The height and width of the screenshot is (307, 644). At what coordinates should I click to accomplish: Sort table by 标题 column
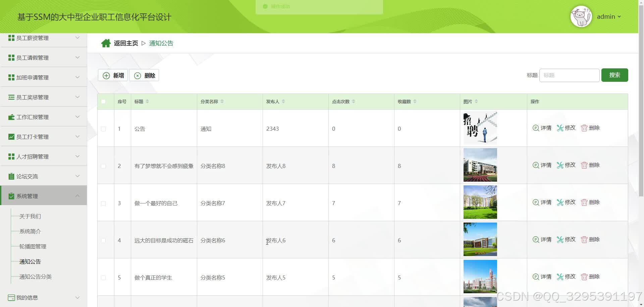coord(147,102)
